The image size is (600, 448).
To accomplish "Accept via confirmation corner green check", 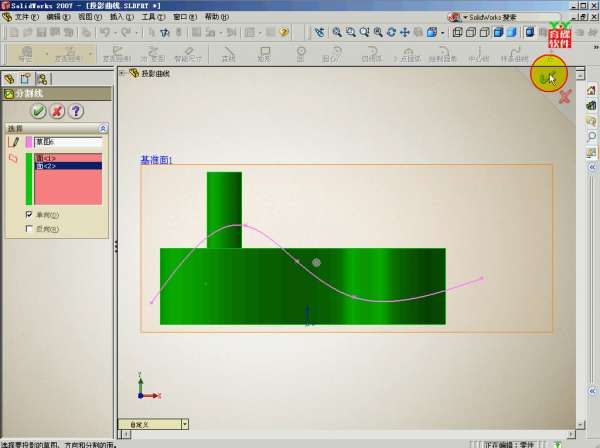I will pyautogui.click(x=547, y=74).
